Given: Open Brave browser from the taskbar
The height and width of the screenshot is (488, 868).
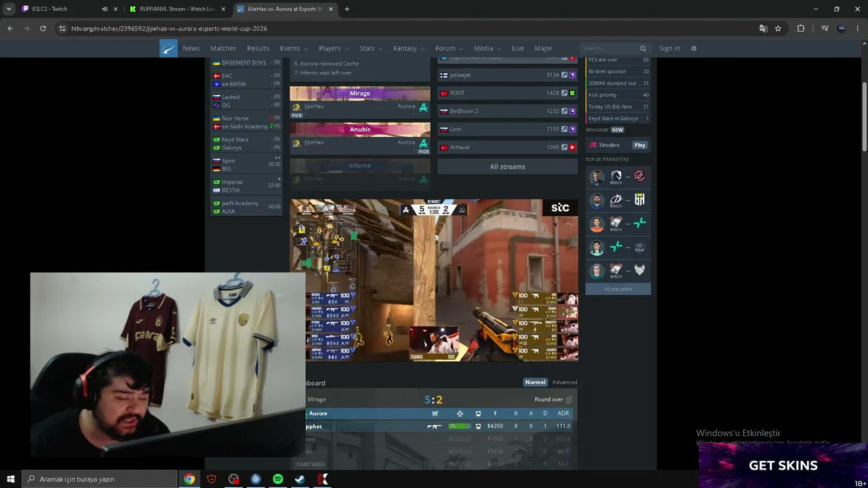Looking at the screenshot, I should click(212, 479).
